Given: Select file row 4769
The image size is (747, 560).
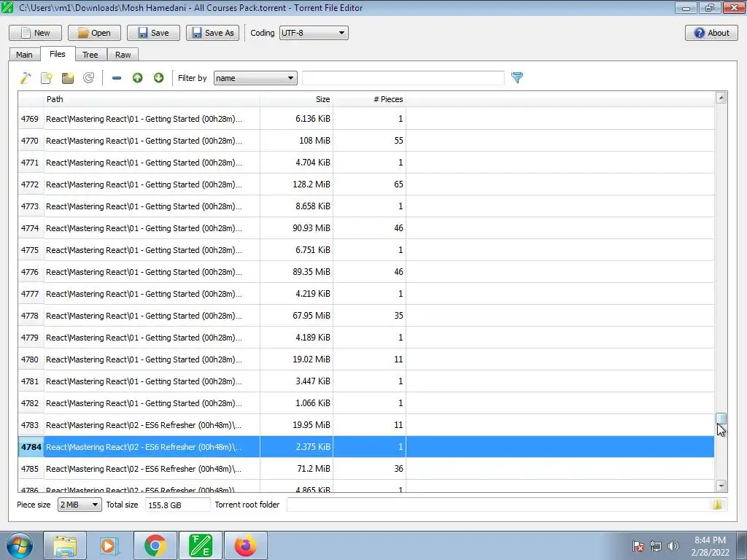Looking at the screenshot, I should coord(366,119).
